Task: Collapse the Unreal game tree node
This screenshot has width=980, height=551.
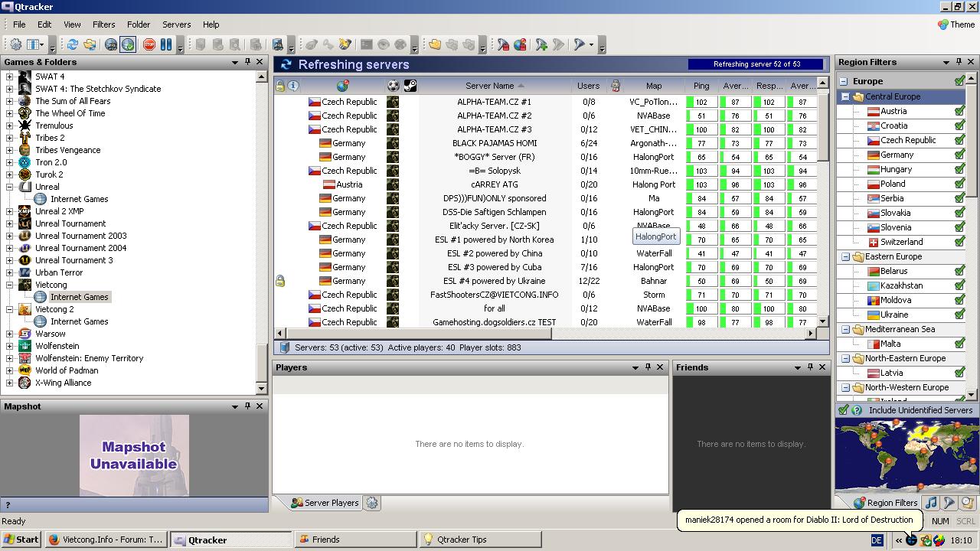Action: point(10,187)
